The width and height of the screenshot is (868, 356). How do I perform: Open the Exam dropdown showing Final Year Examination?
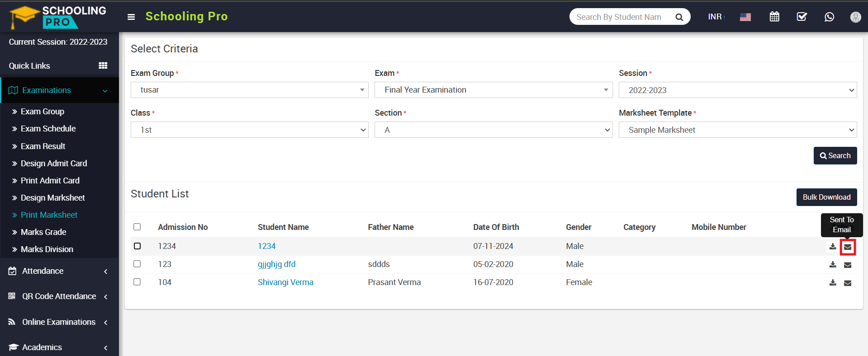point(493,90)
